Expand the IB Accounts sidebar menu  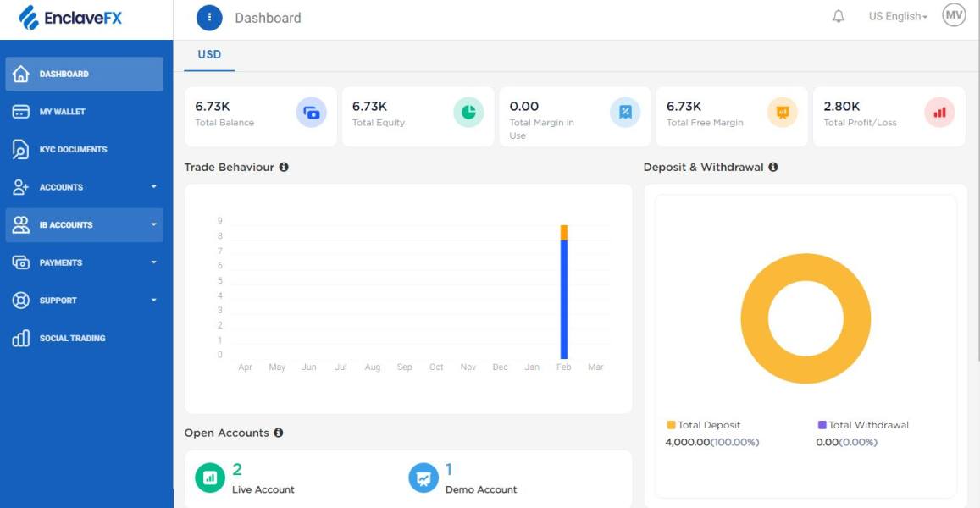tap(84, 225)
